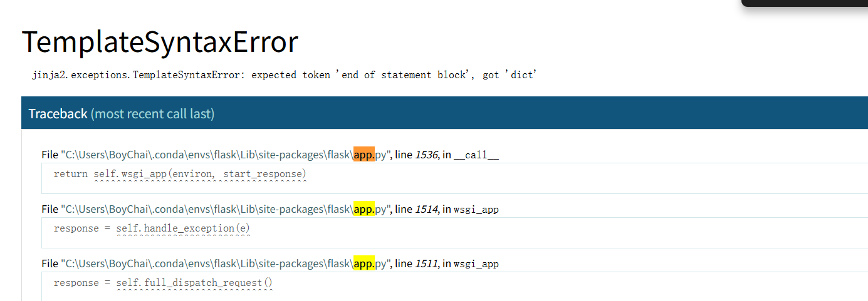Image resolution: width=868 pixels, height=301 pixels.
Task: Click yellow 'app.' highlight in line 1511 frame
Action: pos(363,263)
